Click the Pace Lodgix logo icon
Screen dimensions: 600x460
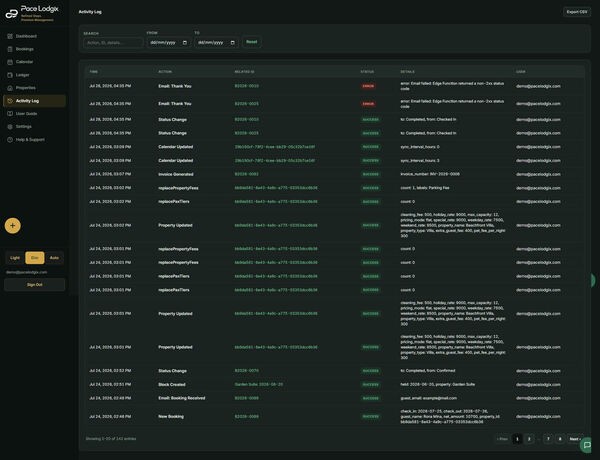coord(11,14)
